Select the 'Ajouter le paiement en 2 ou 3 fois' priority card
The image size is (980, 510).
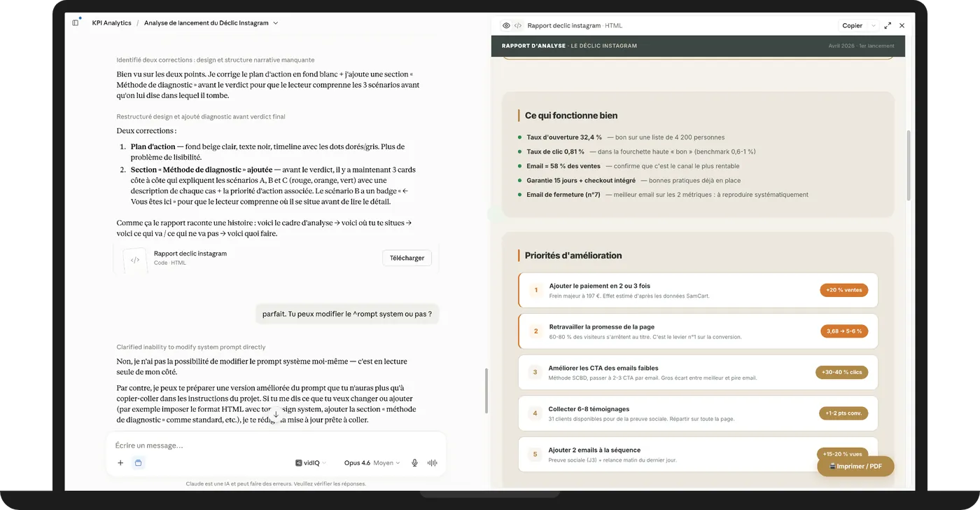tap(698, 290)
